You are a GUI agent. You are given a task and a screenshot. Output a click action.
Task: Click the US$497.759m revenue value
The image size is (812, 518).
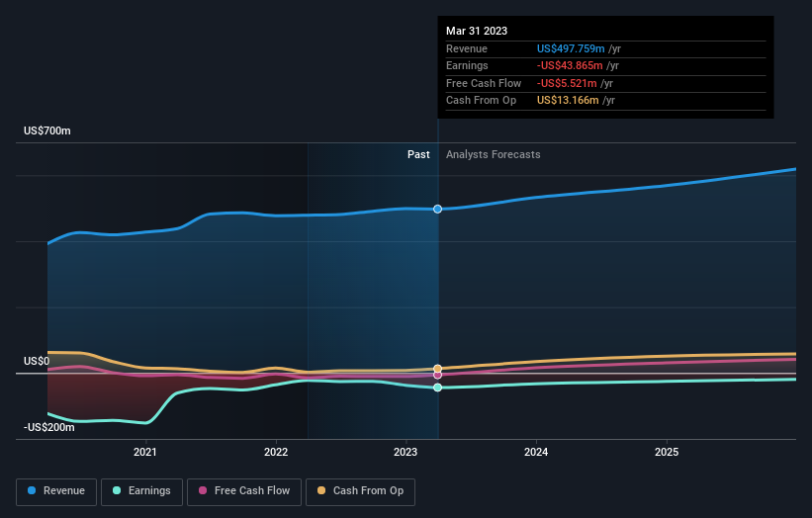pos(571,48)
